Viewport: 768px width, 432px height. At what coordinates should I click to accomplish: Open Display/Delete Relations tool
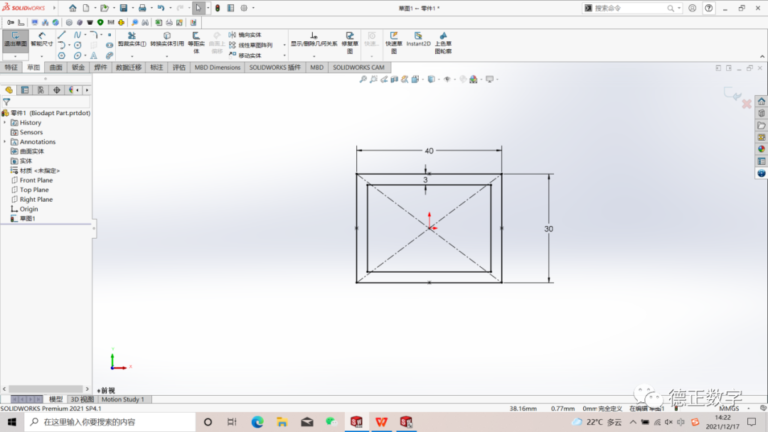[x=314, y=39]
